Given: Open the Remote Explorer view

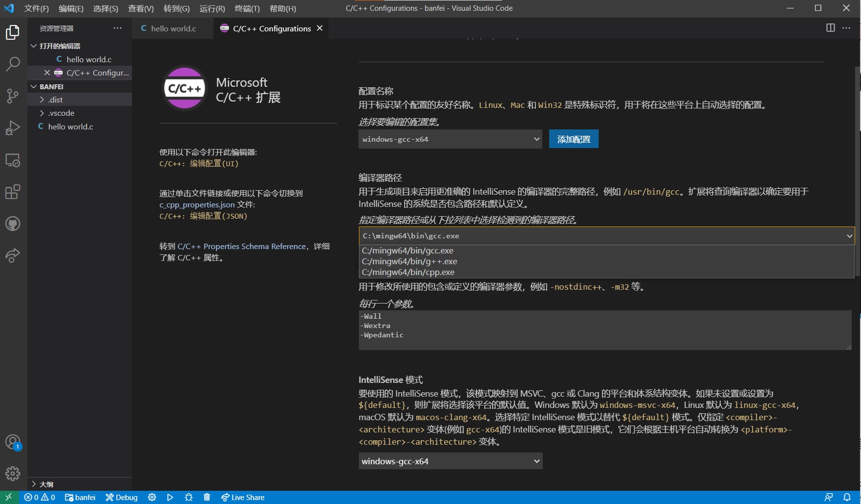Looking at the screenshot, I should [13, 160].
